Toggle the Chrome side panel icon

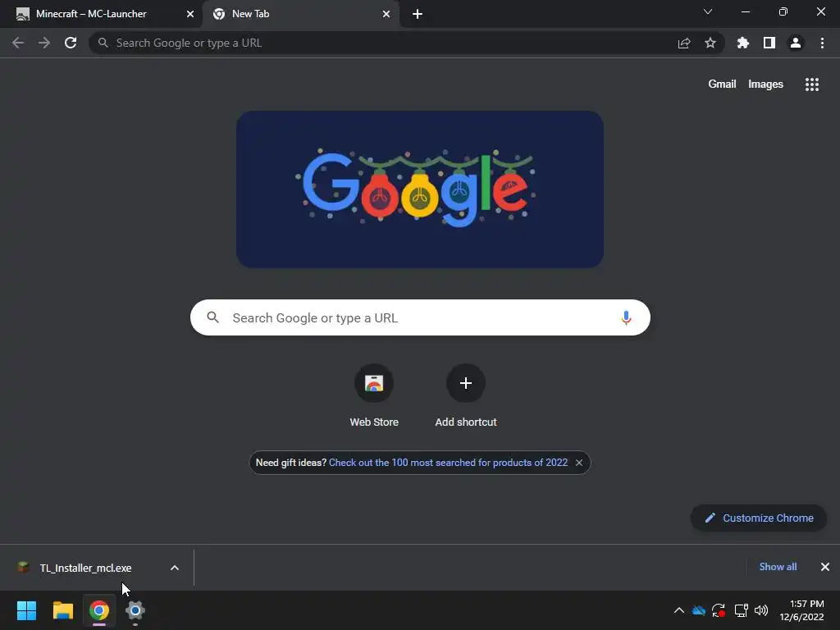(x=769, y=43)
